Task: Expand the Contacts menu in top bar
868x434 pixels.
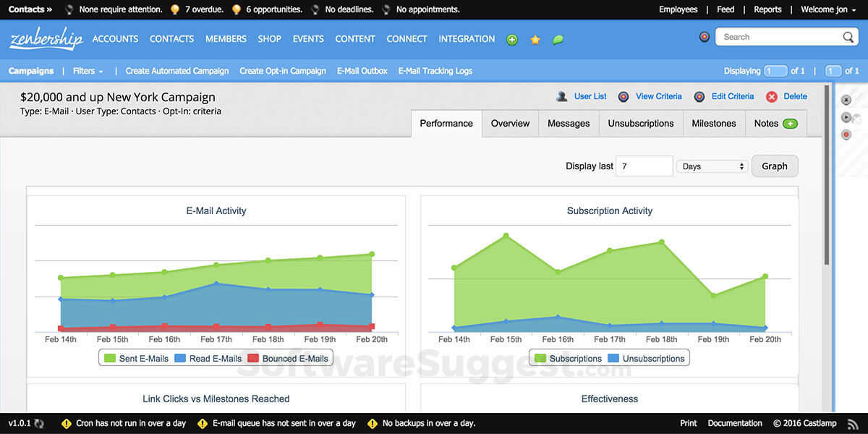Action: click(30, 9)
